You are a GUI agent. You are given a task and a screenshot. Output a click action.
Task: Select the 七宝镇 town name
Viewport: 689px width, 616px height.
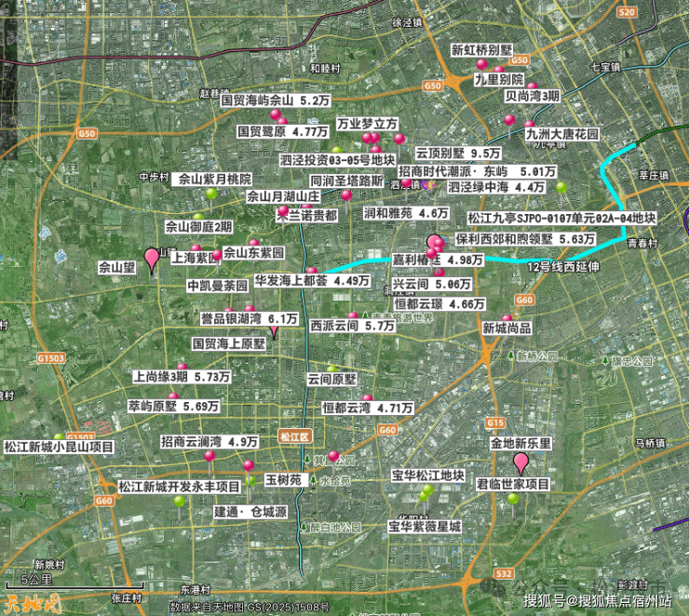coord(605,67)
